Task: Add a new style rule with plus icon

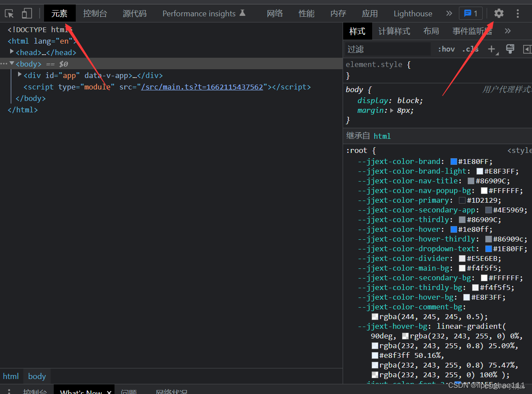Action: click(492, 49)
